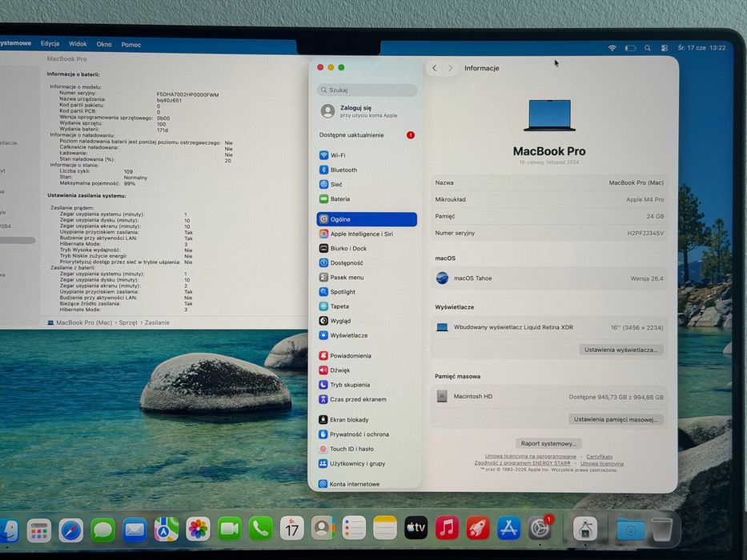Open Umowa licencyjna na oprogramowanie link
The width and height of the screenshot is (747, 560).
coord(530,456)
